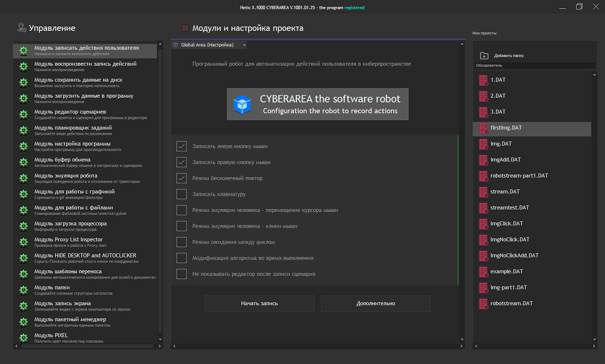Select Модуль для работы с файлами
This screenshot has width=605, height=364.
(86, 210)
